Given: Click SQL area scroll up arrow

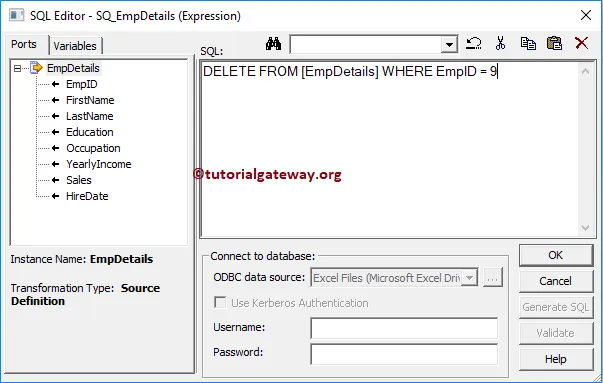Looking at the screenshot, I should tap(585, 71).
